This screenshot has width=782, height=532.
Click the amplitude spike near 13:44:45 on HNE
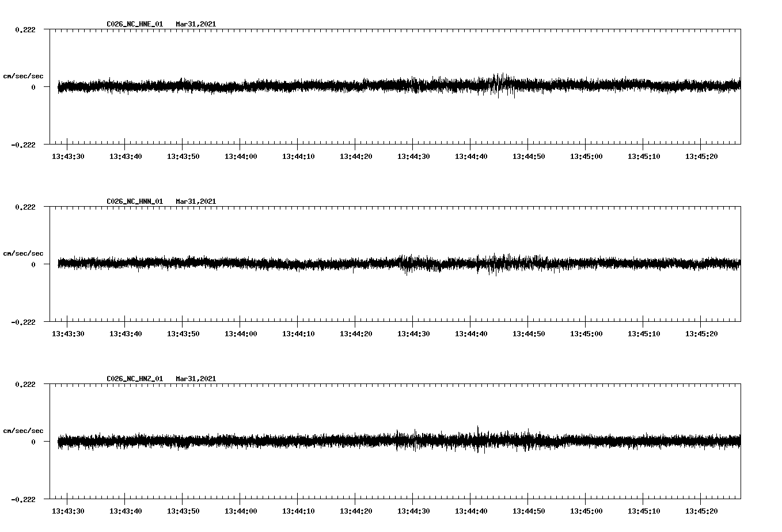coord(501,85)
